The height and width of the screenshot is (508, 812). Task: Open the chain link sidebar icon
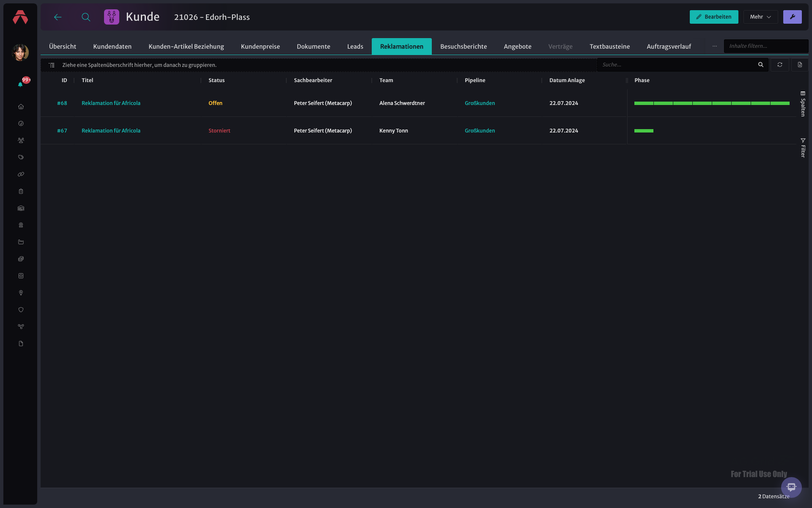pyautogui.click(x=21, y=174)
